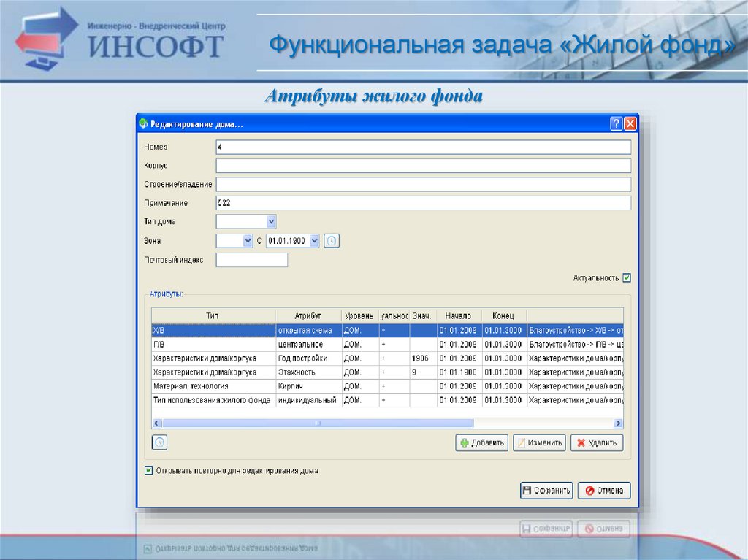Viewport: 748px width, 560px height.
Task: Click the Атрибут column header
Action: click(308, 315)
